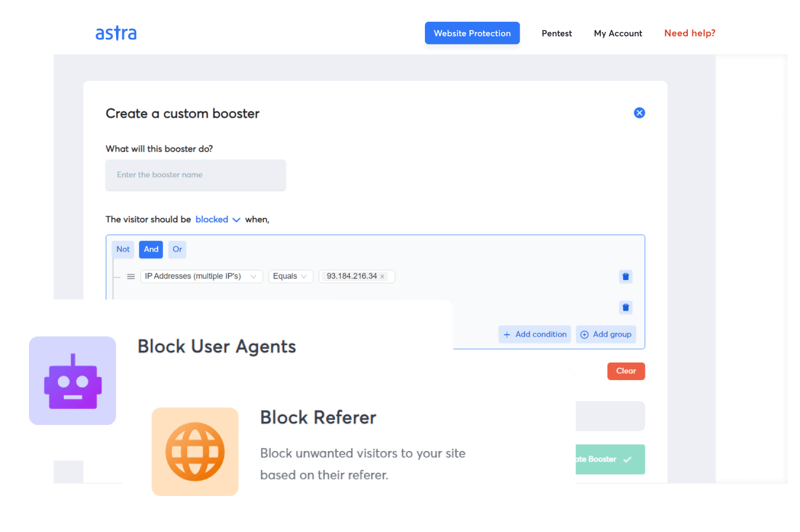This screenshot has width=800, height=532.
Task: Open the IP Addresses condition dropdown
Action: coord(201,276)
